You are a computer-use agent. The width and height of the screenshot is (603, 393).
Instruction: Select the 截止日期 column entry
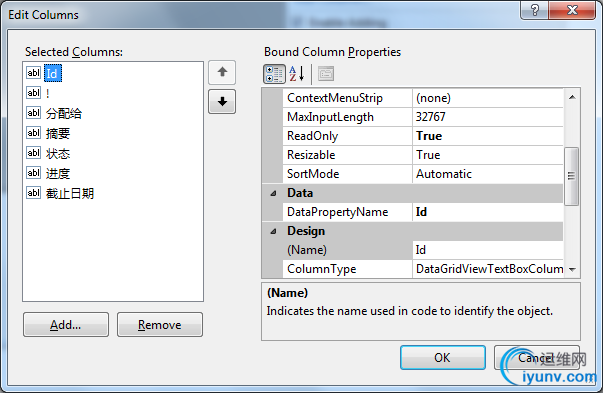70,193
